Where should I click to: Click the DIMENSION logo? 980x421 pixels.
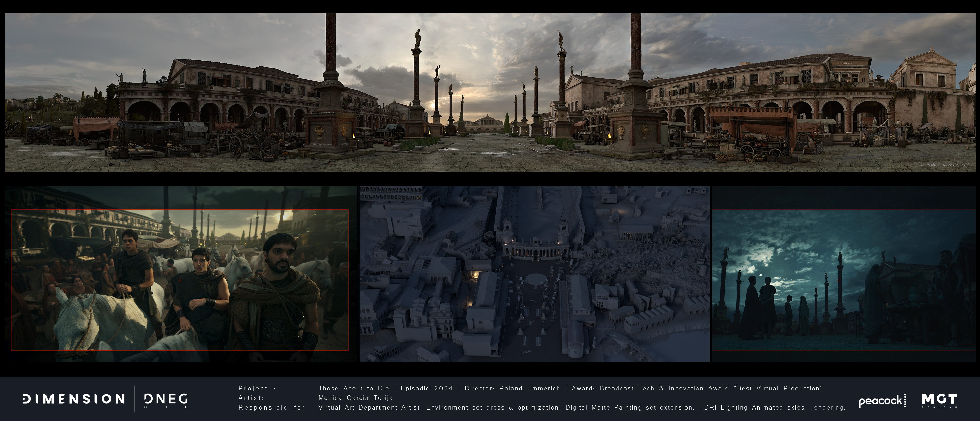(74, 399)
